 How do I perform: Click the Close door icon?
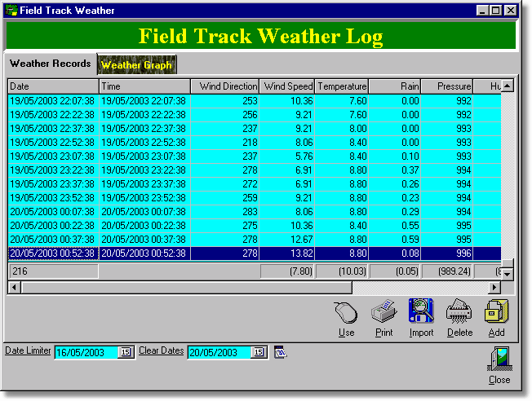point(499,359)
